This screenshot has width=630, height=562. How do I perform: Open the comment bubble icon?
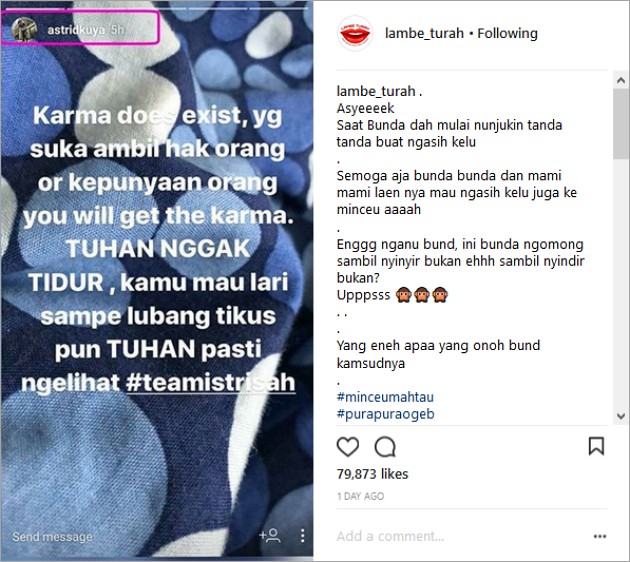click(x=385, y=447)
